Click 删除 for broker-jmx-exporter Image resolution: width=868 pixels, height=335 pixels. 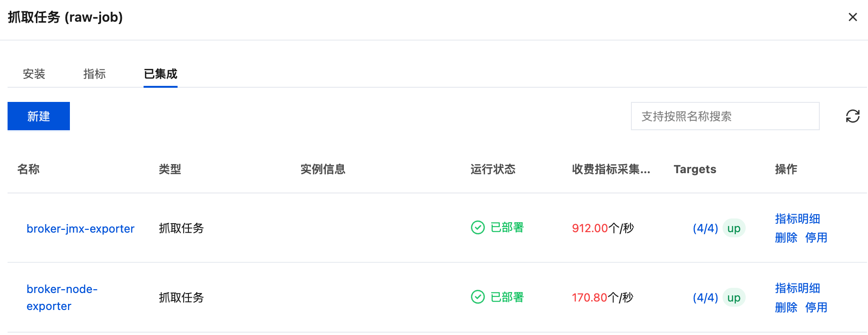[786, 238]
